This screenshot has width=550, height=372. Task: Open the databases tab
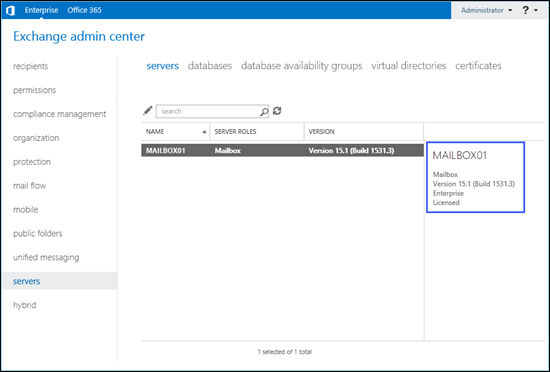click(x=210, y=66)
